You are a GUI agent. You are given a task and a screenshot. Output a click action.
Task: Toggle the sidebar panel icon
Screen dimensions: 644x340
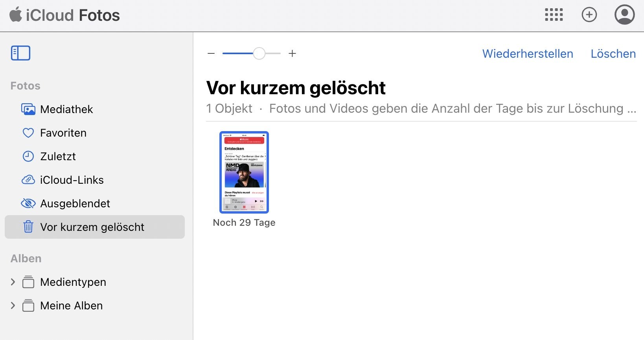pos(20,53)
